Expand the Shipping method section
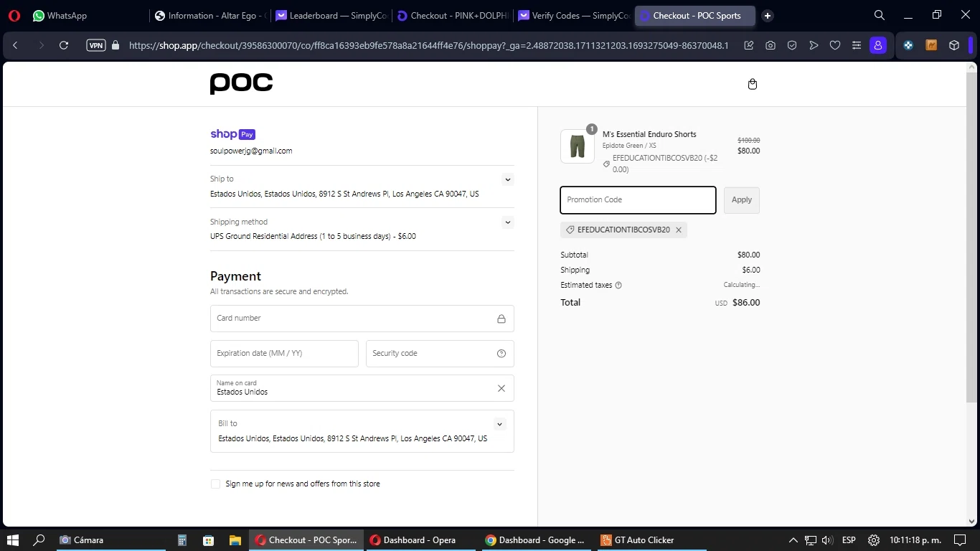 pyautogui.click(x=508, y=222)
